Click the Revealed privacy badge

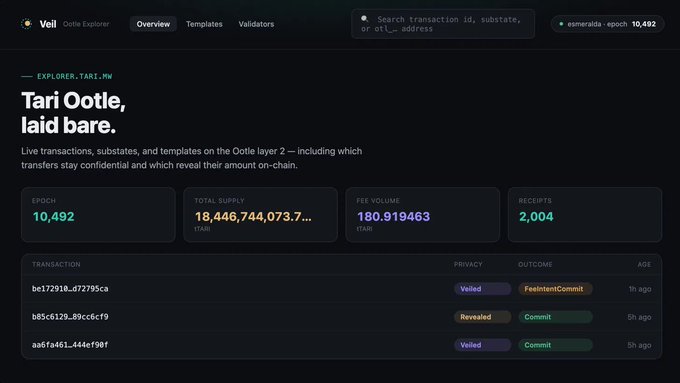pos(483,317)
